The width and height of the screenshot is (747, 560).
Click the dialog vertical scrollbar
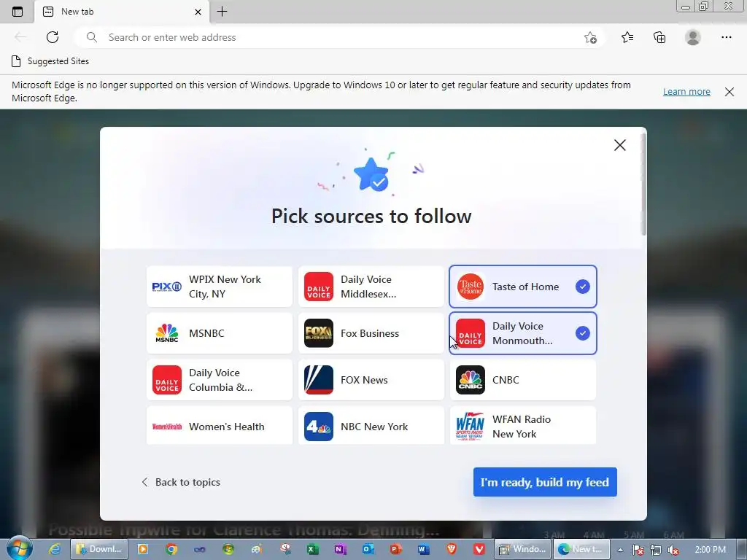click(x=643, y=184)
